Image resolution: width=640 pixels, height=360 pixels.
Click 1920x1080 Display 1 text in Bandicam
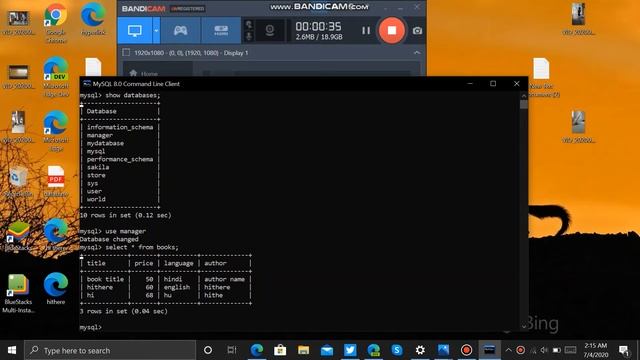[x=191, y=53]
